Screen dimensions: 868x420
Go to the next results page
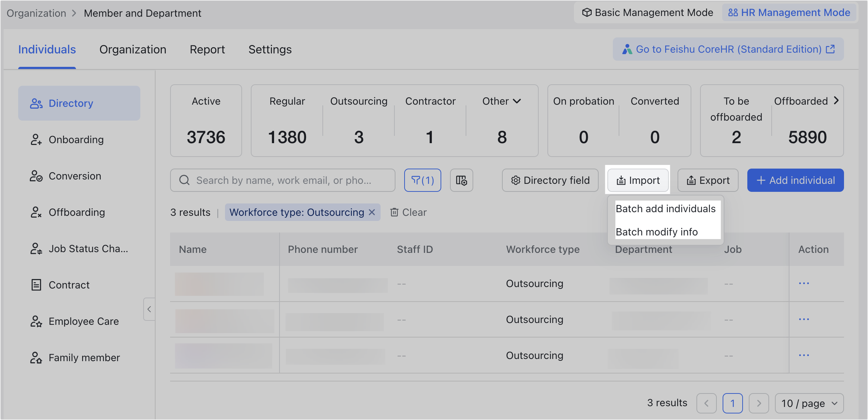pyautogui.click(x=759, y=403)
